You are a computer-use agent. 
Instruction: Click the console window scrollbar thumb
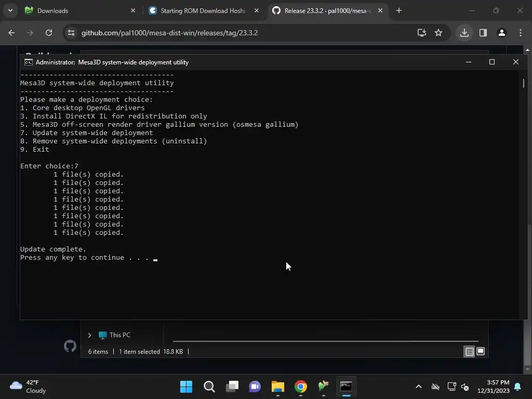(x=524, y=83)
